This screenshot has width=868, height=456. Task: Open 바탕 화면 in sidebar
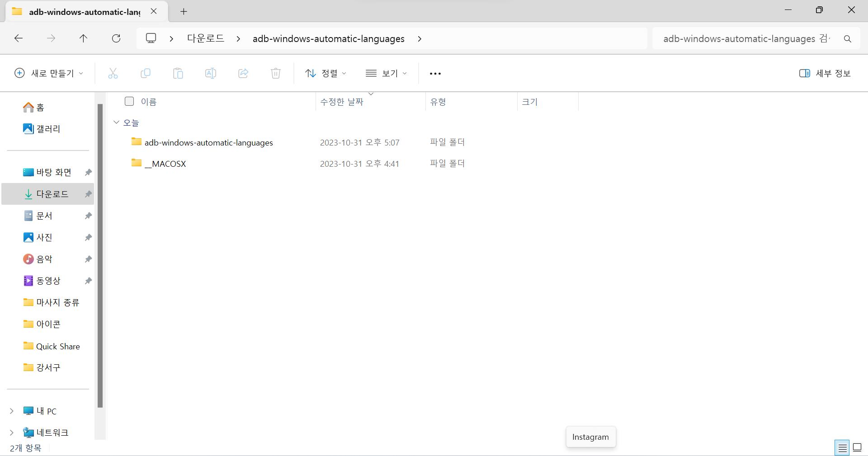pyautogui.click(x=47, y=172)
